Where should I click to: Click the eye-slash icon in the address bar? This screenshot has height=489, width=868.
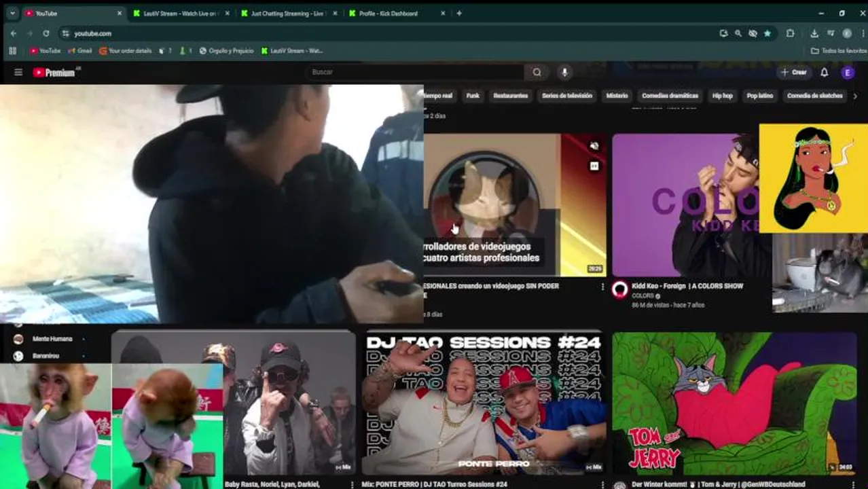click(x=753, y=33)
